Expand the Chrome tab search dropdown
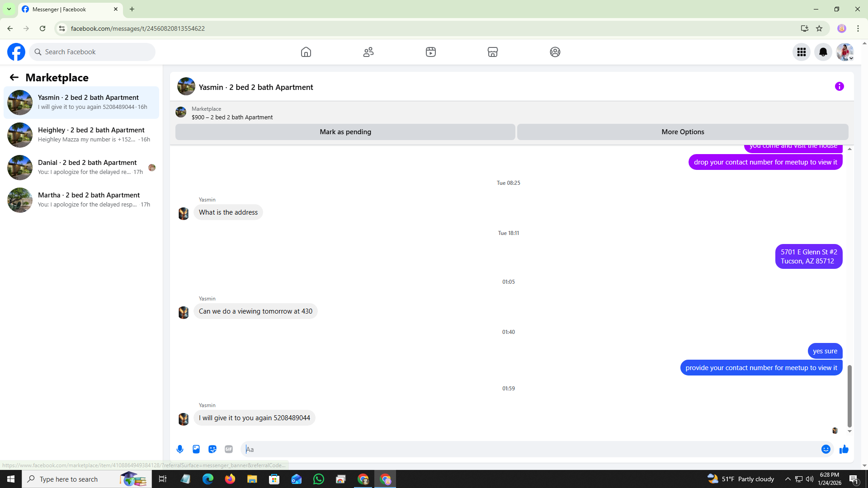The image size is (868, 488). click(9, 9)
